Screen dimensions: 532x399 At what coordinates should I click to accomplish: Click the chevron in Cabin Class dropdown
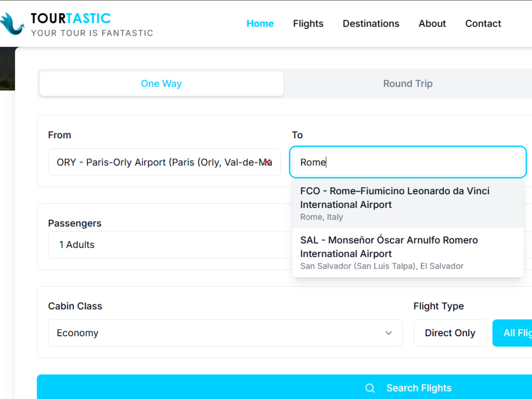(388, 333)
